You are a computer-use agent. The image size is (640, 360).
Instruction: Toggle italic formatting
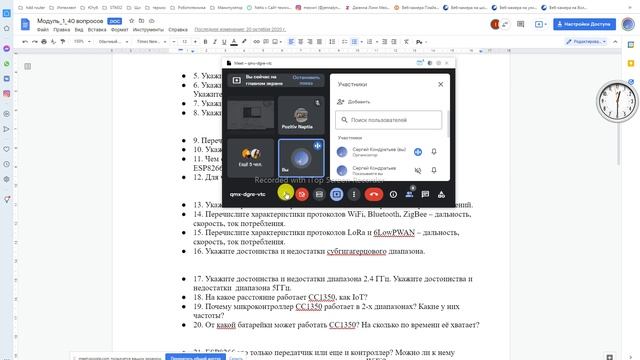point(215,42)
